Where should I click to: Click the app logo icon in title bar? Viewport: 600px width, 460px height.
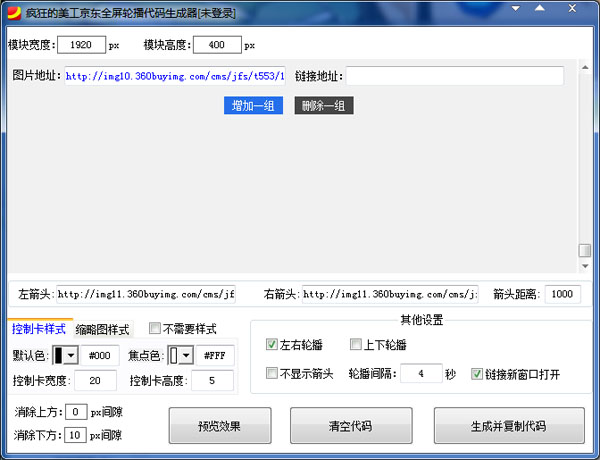point(14,13)
